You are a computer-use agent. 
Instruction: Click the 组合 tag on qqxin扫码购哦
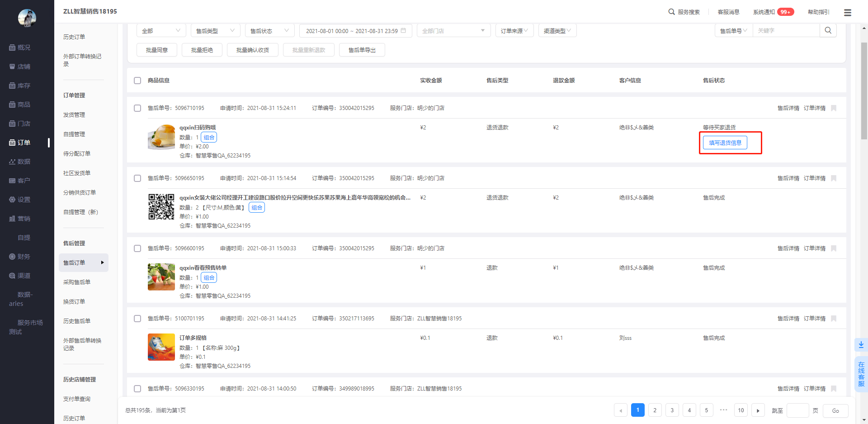(209, 137)
